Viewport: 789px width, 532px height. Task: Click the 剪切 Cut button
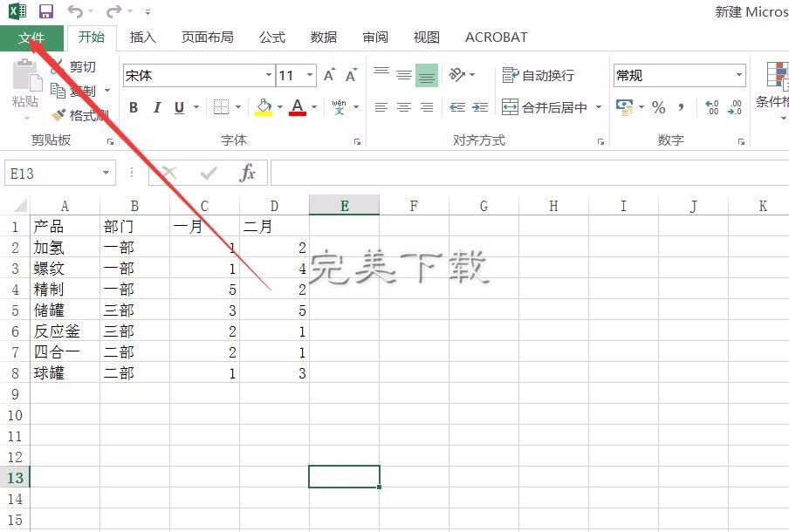pyautogui.click(x=74, y=66)
